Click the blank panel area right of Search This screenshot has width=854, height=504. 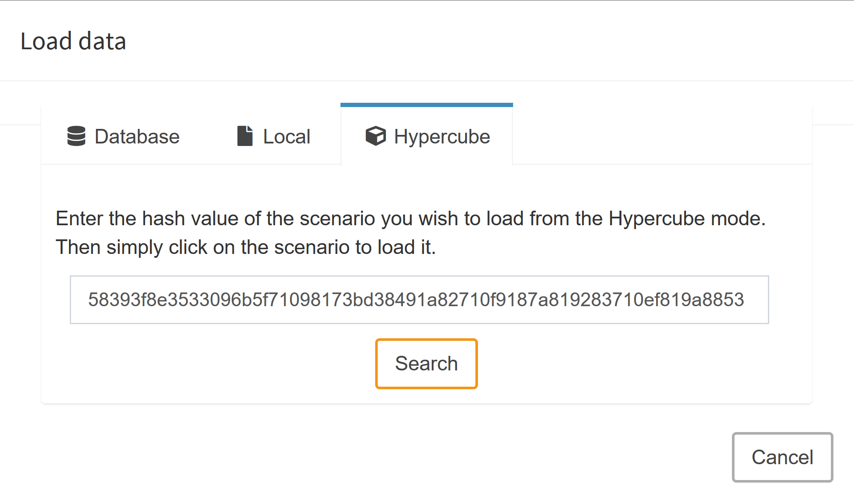pyautogui.click(x=642, y=364)
